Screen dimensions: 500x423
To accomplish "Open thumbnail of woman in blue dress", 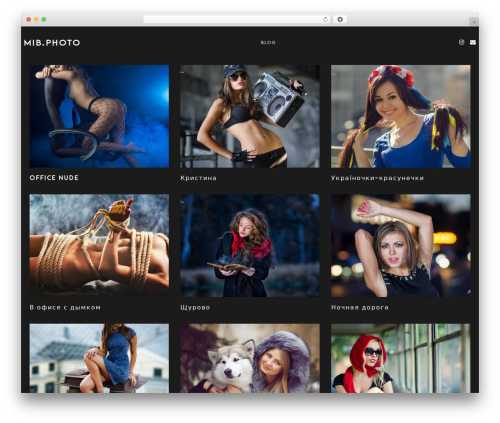I will tap(99, 358).
